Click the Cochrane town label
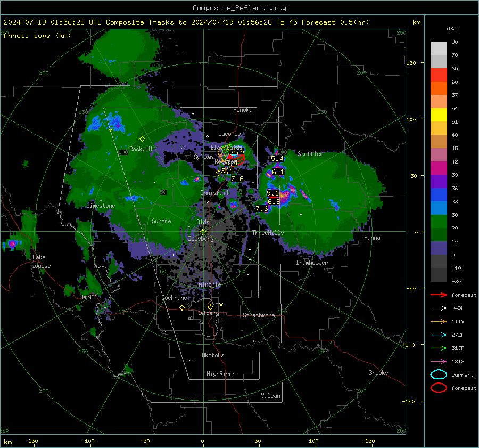This screenshot has height=448, width=479. click(x=174, y=298)
